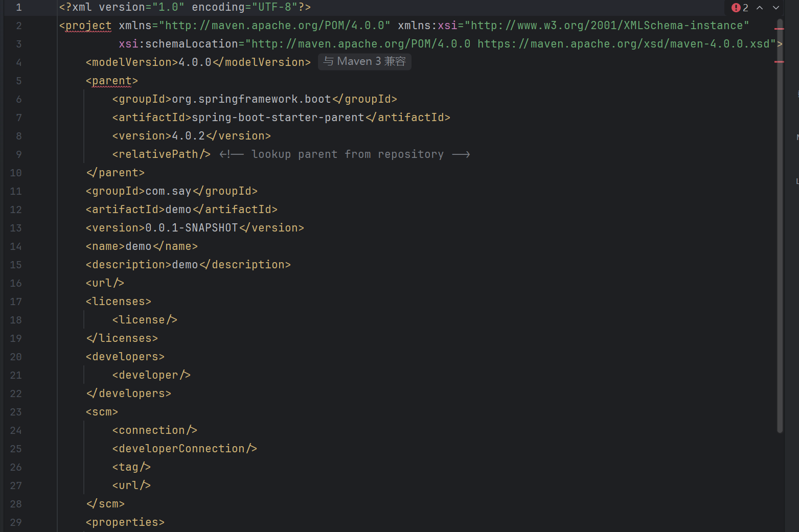The height and width of the screenshot is (532, 799).
Task: Click the 'modelVersion' 4.0.0 element
Action: [198, 62]
